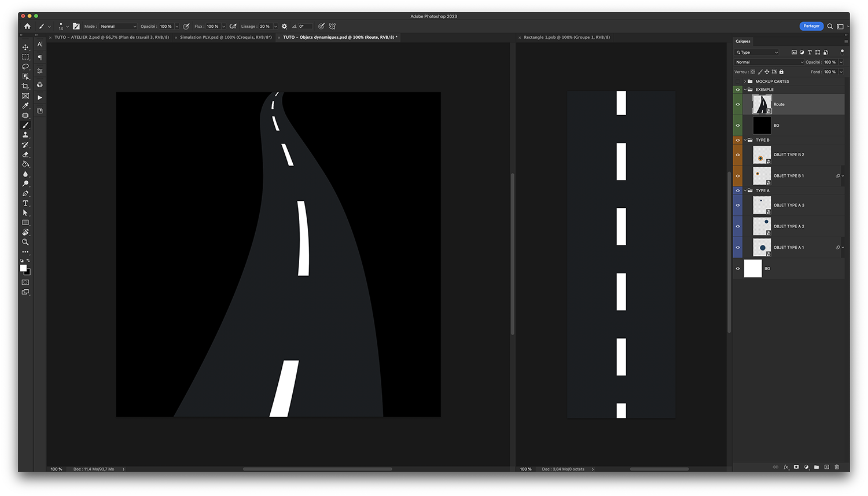
Task: Select the Move tool
Action: pyautogui.click(x=25, y=47)
